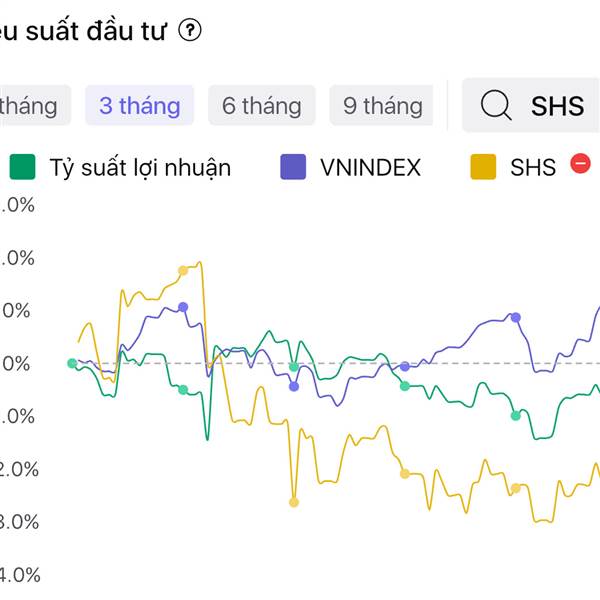
Task: Click the search magnifier icon
Action: (x=496, y=105)
